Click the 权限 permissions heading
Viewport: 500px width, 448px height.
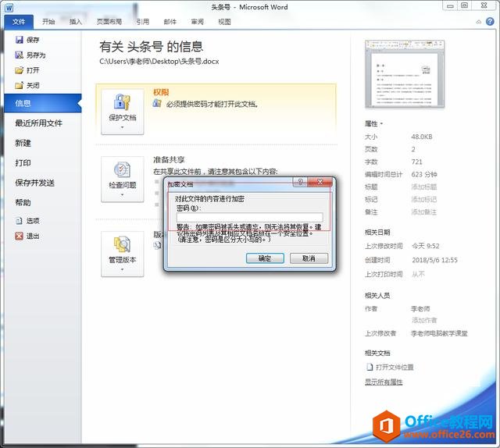click(x=161, y=92)
